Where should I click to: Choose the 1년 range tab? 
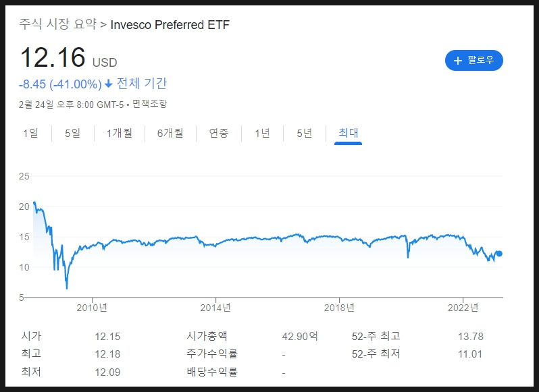262,133
